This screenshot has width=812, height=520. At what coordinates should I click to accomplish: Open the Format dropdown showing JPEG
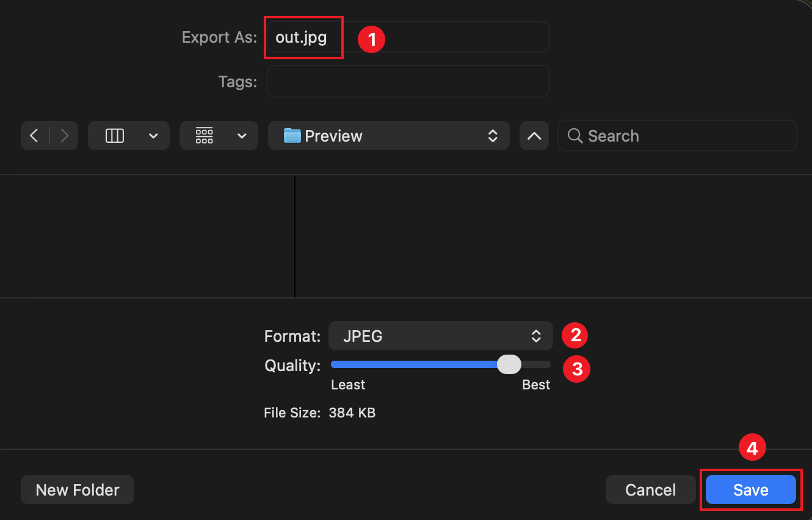pos(440,336)
